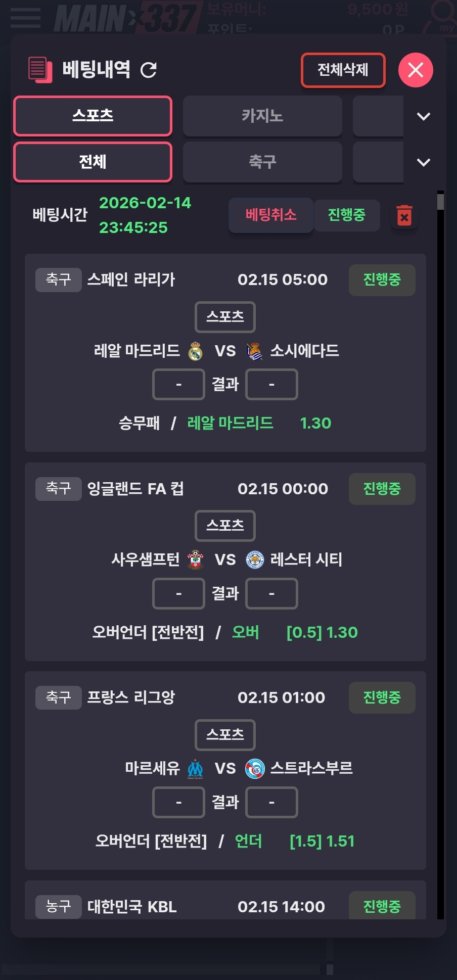
Task: Click the Marseille team logo
Action: click(195, 769)
